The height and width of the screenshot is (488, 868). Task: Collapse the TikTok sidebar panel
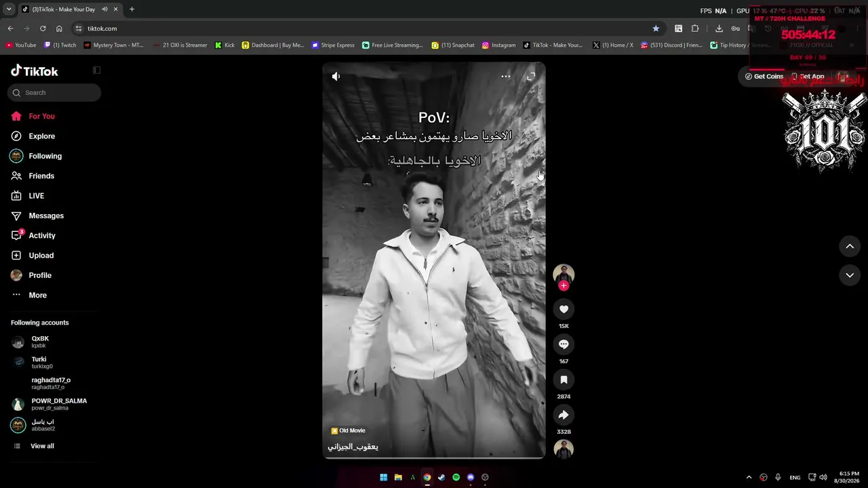tap(97, 70)
